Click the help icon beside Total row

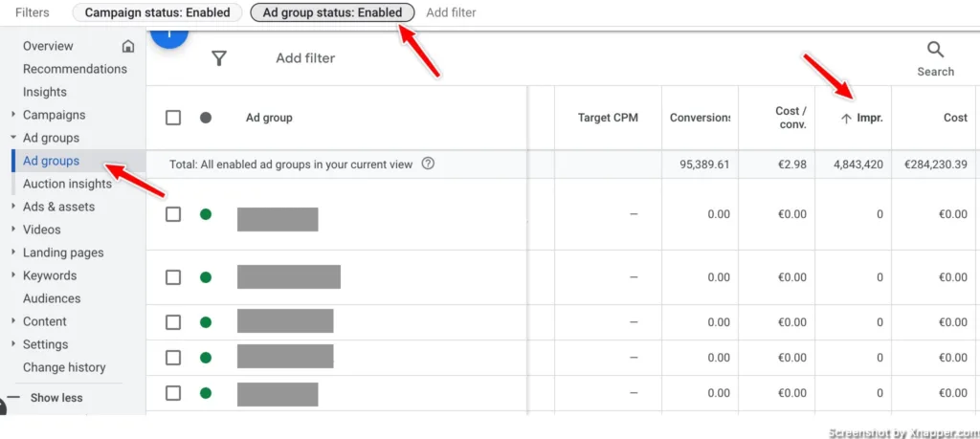428,164
